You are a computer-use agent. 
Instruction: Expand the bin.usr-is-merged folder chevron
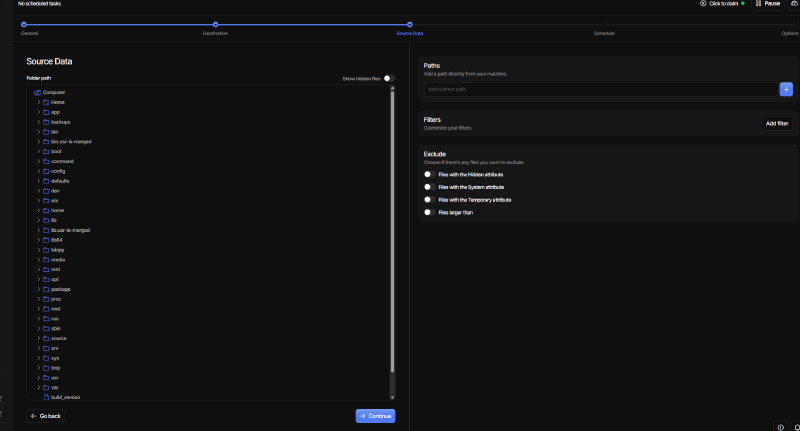(x=39, y=142)
